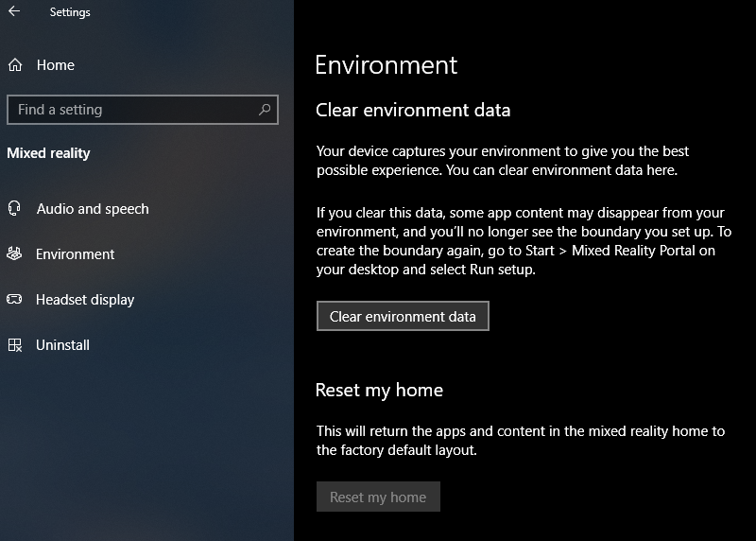Screen dimensions: 756x541
Task: Select Environment in the sidebar
Action: (75, 254)
